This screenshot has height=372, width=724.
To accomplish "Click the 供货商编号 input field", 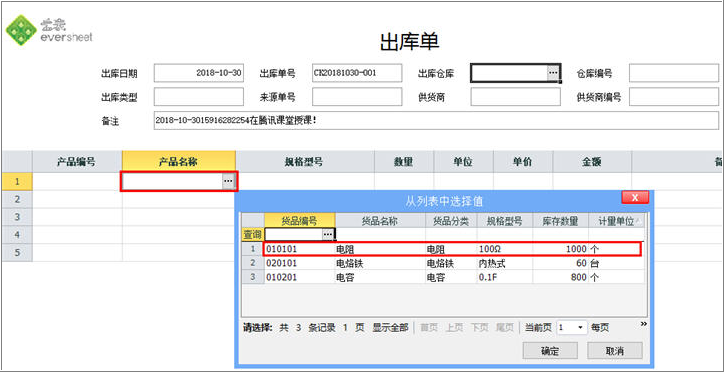I will point(674,97).
